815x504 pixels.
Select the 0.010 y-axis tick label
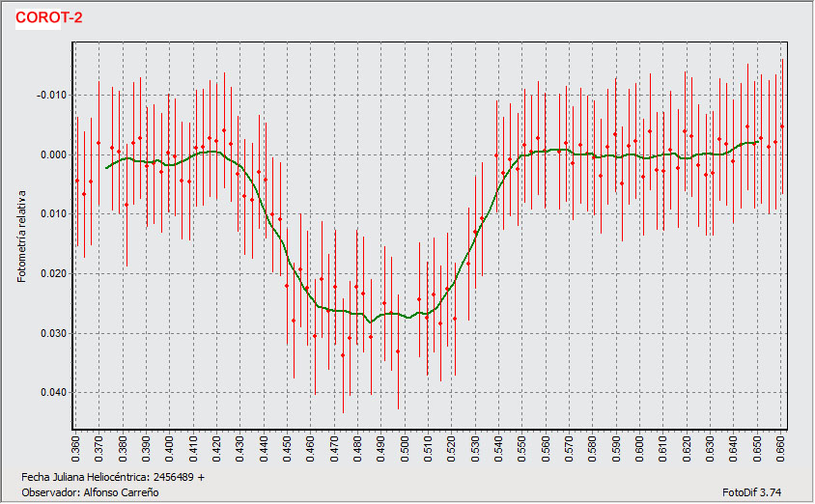click(x=53, y=213)
